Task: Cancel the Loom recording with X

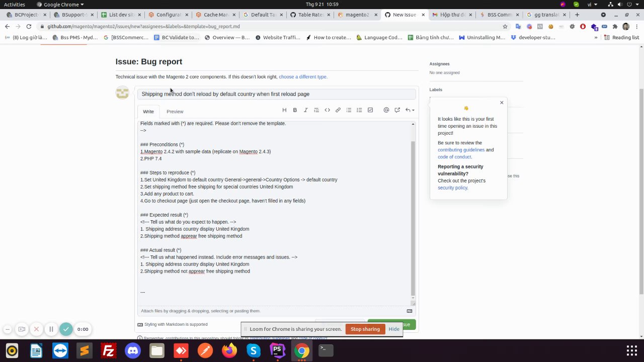Action: pos(36,329)
